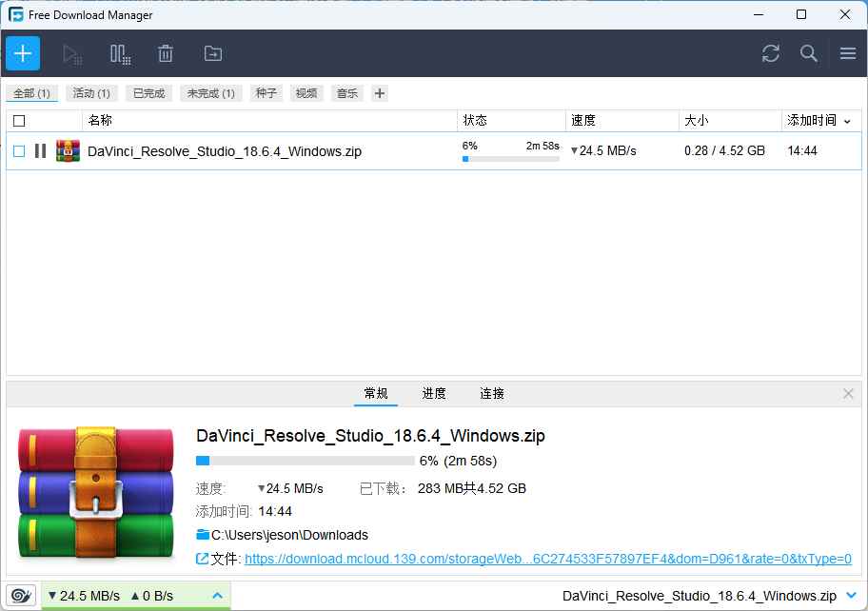Click the open folder icon in the toolbar
The height and width of the screenshot is (611, 868).
[212, 53]
